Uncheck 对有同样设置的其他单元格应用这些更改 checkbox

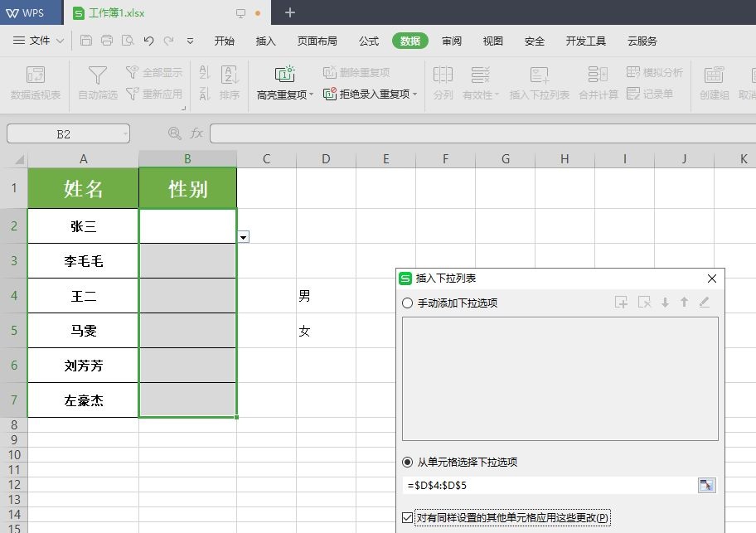pyautogui.click(x=407, y=518)
